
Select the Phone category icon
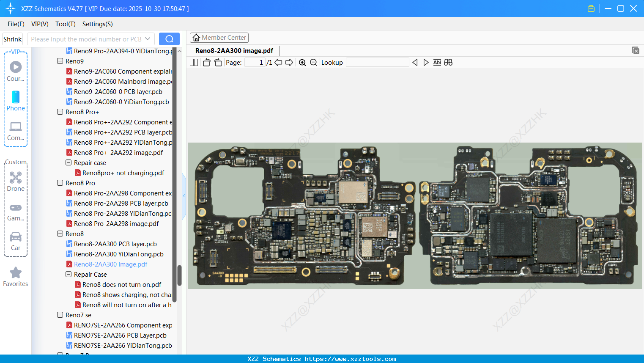[16, 101]
